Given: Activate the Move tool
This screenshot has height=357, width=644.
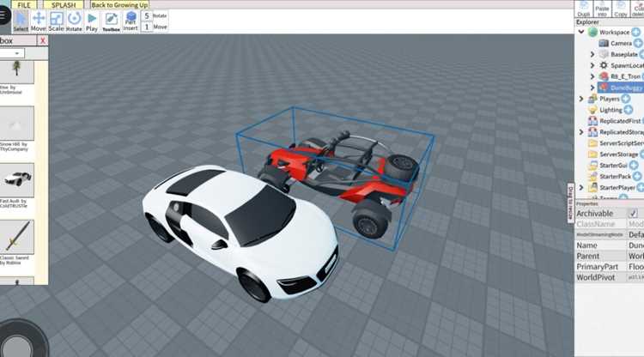Looking at the screenshot, I should (38, 21).
